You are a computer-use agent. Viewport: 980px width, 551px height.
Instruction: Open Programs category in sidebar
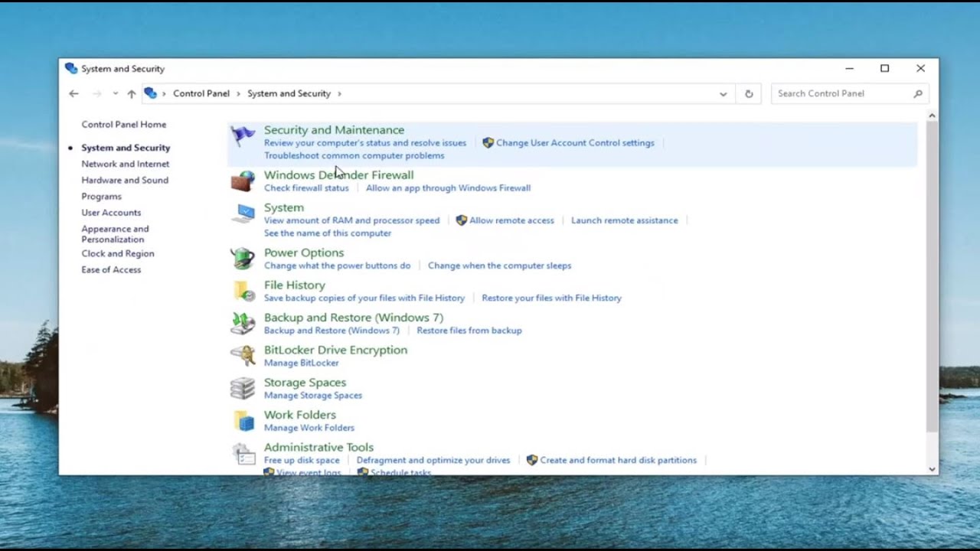point(102,196)
